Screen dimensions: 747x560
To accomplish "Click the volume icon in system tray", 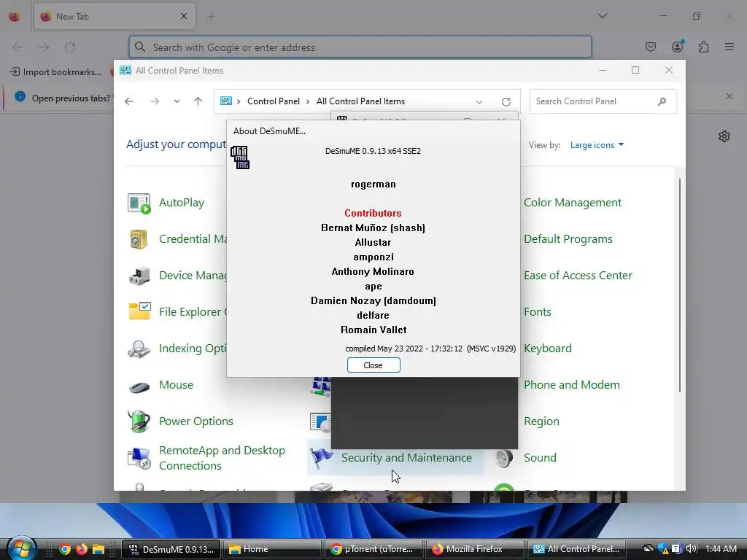I will coord(692,549).
